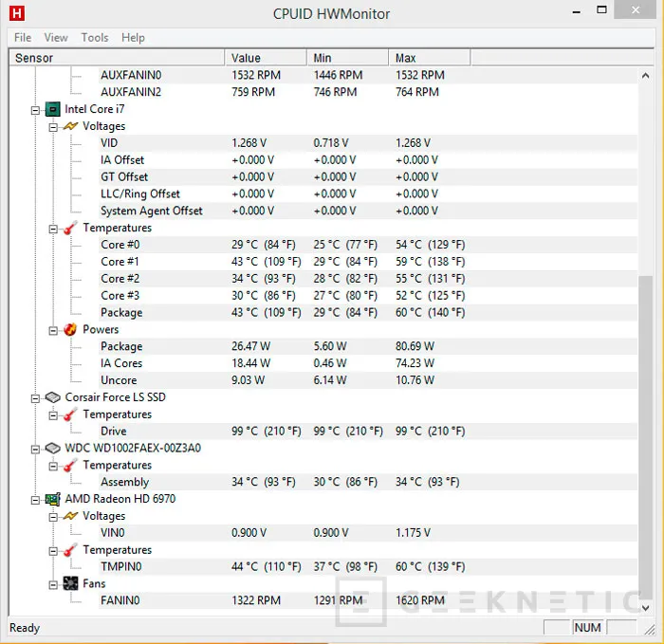Collapse Temperatures under WDC WD1002FAEX
664x644 pixels.
[53, 467]
